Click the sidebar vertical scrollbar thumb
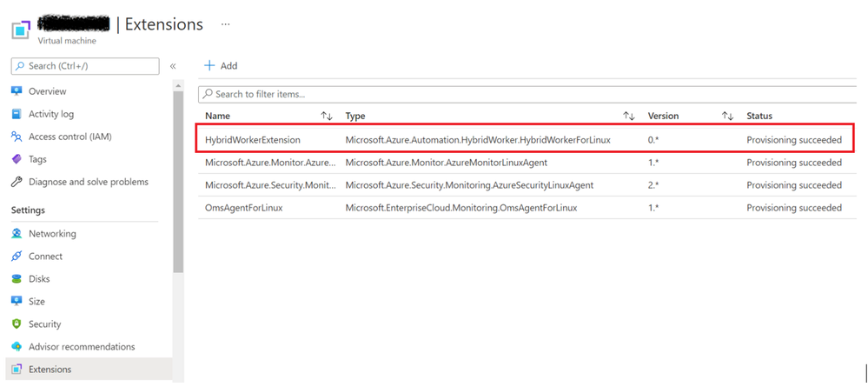 (x=178, y=182)
